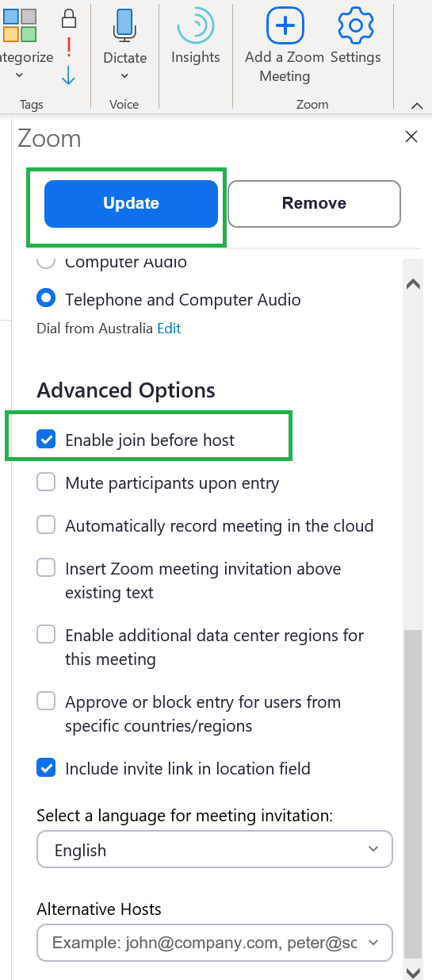The width and height of the screenshot is (432, 980).
Task: Click Add a Zoom Meeting icon
Action: (285, 25)
